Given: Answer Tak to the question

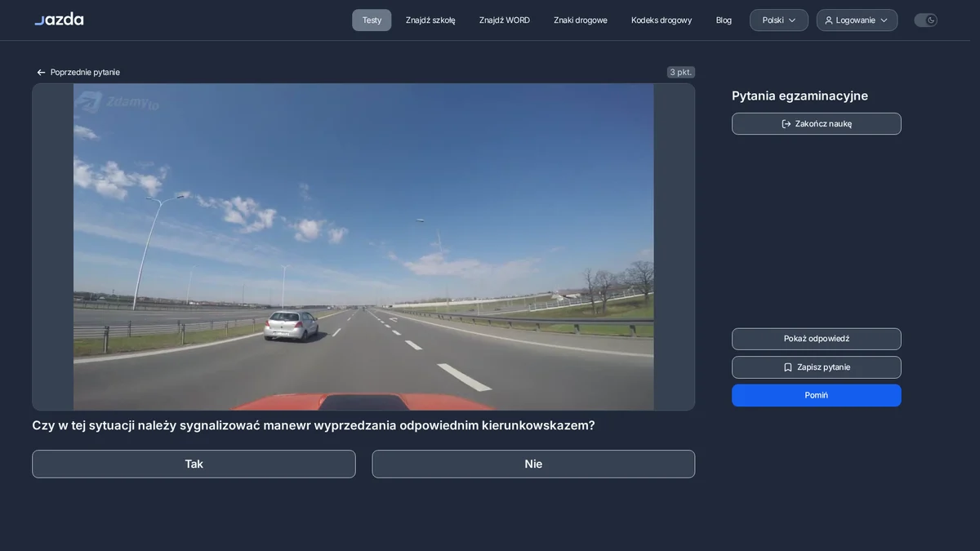Looking at the screenshot, I should coord(194,464).
